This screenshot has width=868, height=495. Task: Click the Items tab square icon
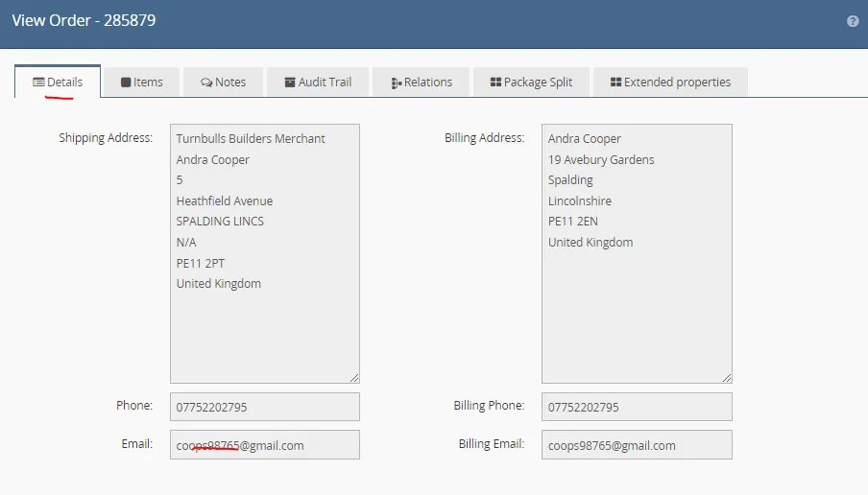click(126, 82)
